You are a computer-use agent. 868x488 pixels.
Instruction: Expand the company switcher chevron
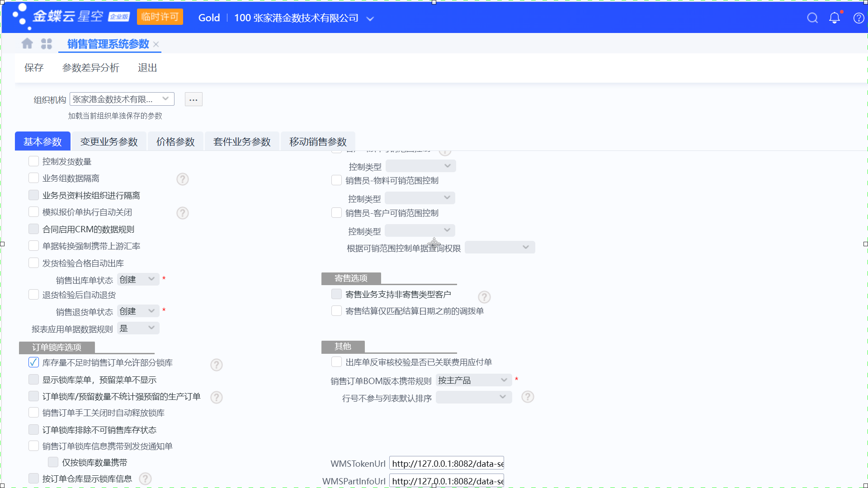coord(370,19)
